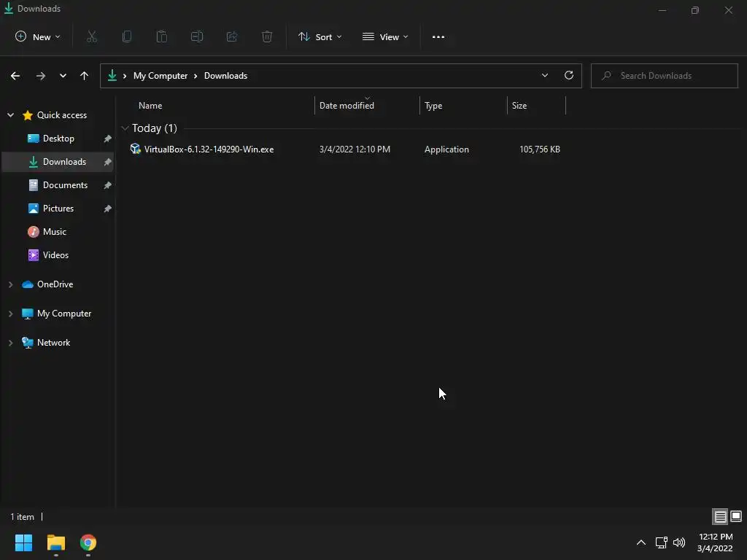Switch to details view layout icon
Screen dimensions: 747x560
point(720,517)
